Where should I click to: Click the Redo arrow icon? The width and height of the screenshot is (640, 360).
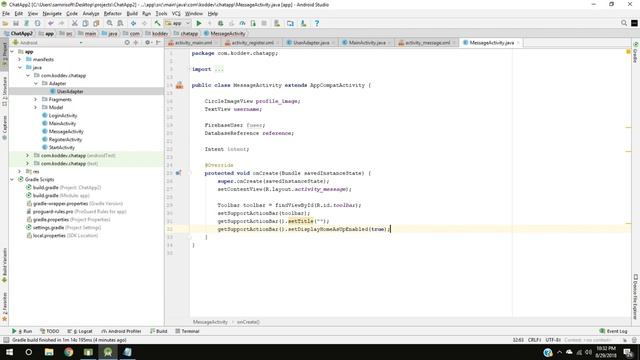coord(61,23)
